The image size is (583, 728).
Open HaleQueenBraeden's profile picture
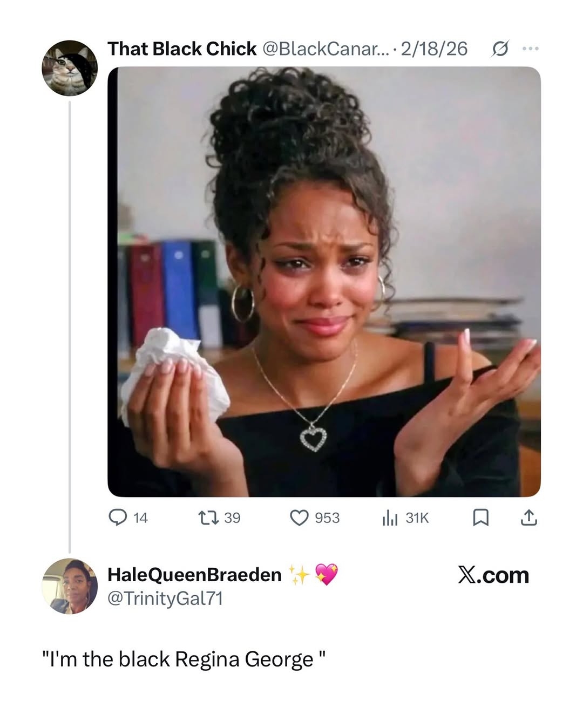pos(70,586)
